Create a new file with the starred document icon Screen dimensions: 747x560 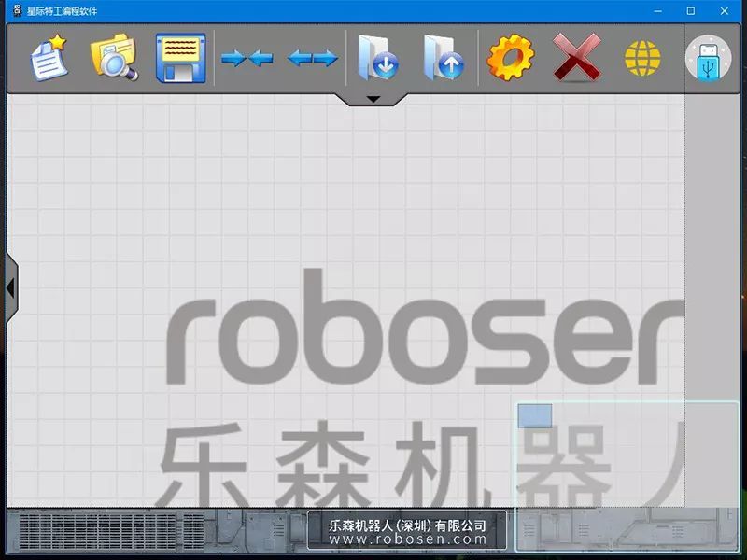click(x=49, y=58)
